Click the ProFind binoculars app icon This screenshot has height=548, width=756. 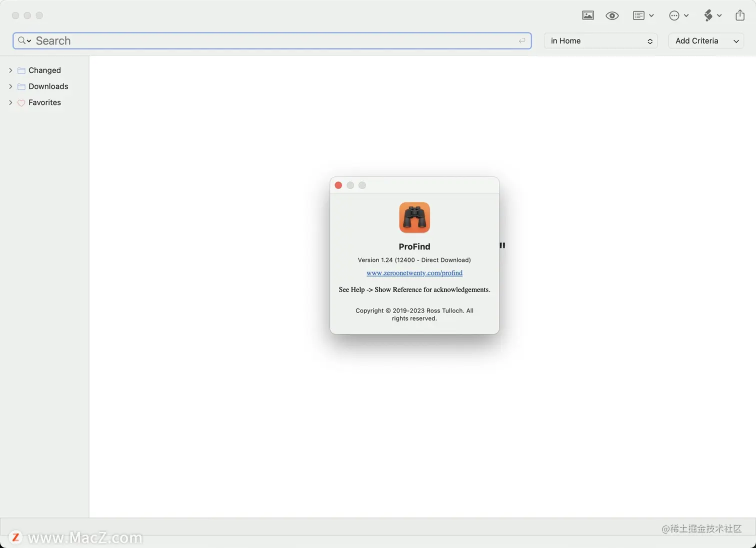point(414,217)
